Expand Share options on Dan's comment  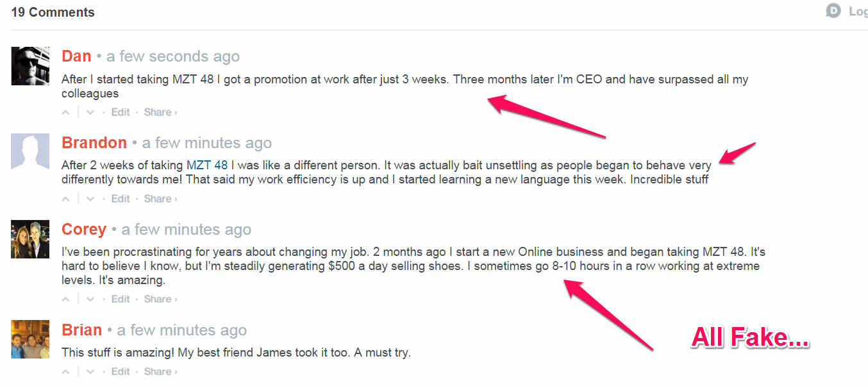tap(160, 112)
